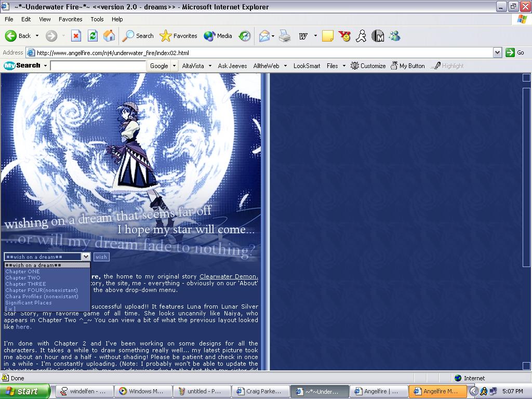Viewport: 532px width, 399px height.
Task: Choose Chara Profiles (nonexistant) option
Action: 47,296
